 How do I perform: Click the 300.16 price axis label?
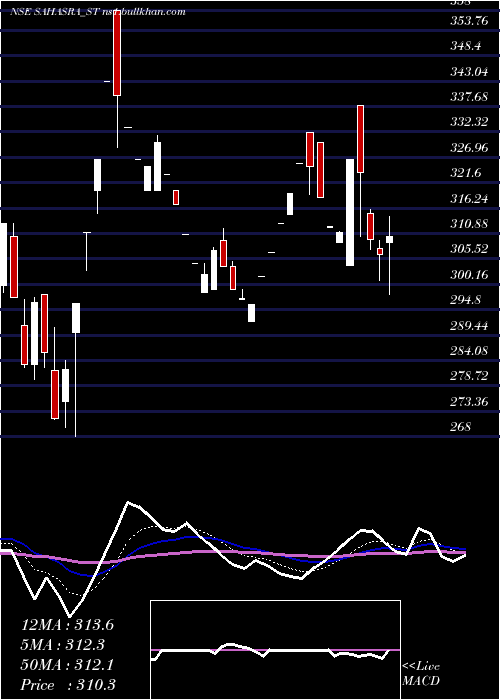tap(469, 275)
